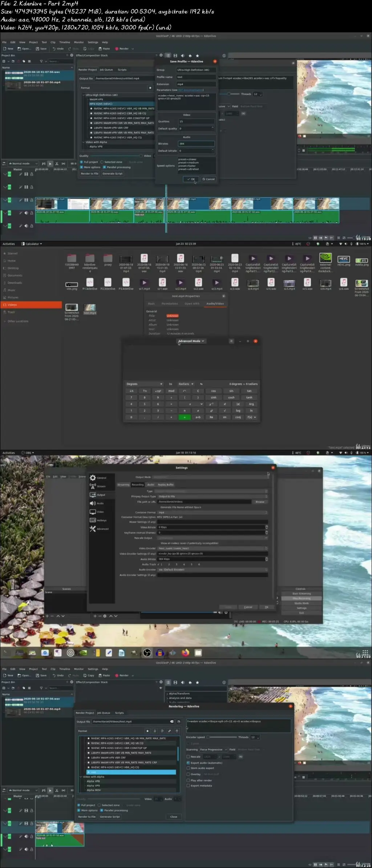Open Container Format dropdown in OBS Settings
Image resolution: width=372 pixels, height=868 pixels.
click(x=213, y=512)
